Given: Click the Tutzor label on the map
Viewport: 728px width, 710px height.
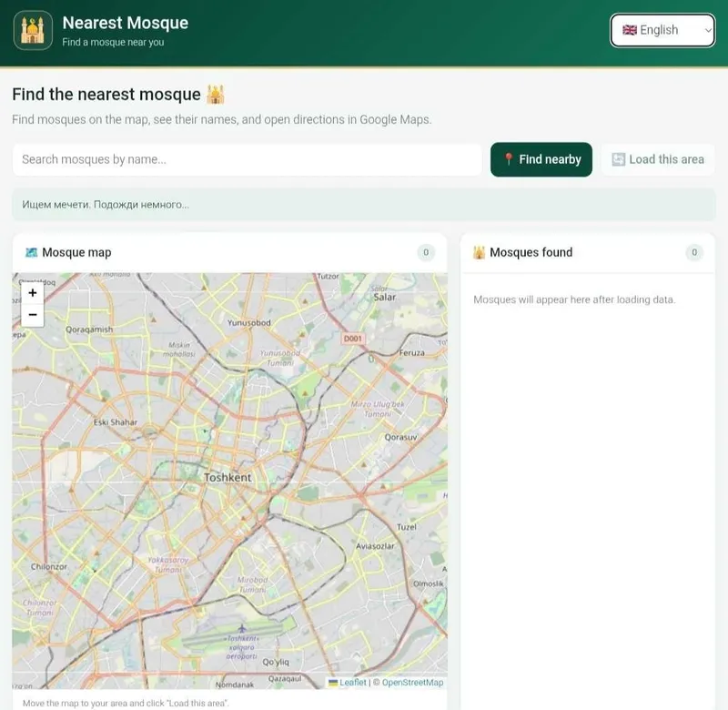Looking at the screenshot, I should coord(328,277).
